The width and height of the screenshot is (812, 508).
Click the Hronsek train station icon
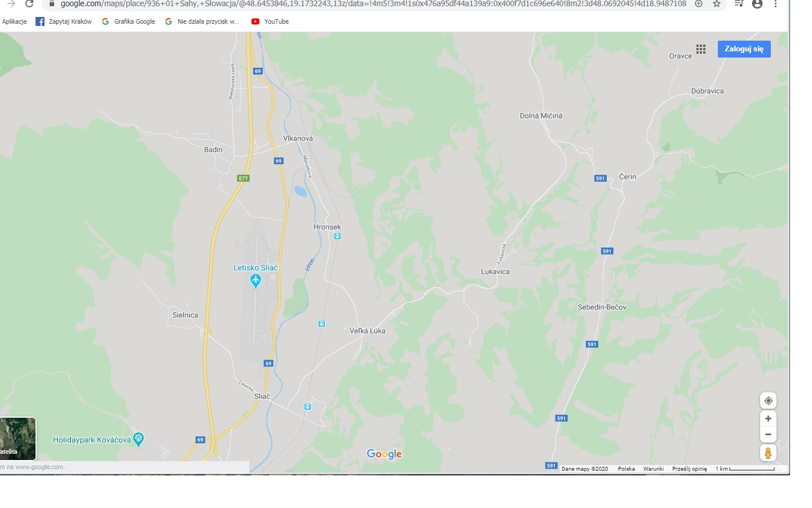(337, 237)
